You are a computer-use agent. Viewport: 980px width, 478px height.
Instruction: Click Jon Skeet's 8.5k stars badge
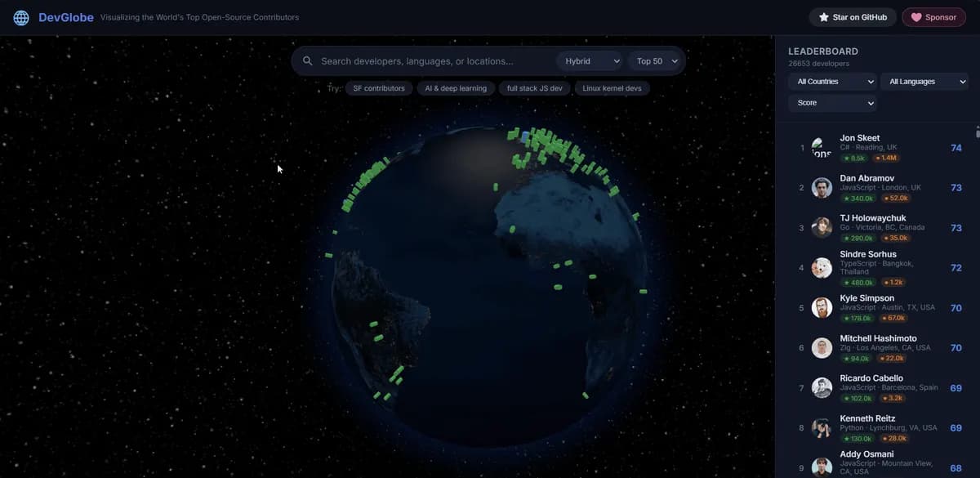click(x=854, y=158)
